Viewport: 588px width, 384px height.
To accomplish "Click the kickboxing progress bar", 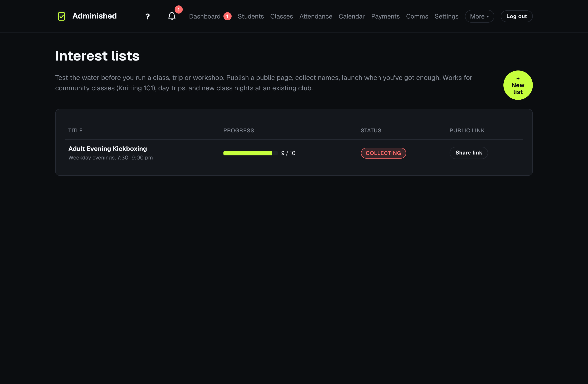I will 250,153.
